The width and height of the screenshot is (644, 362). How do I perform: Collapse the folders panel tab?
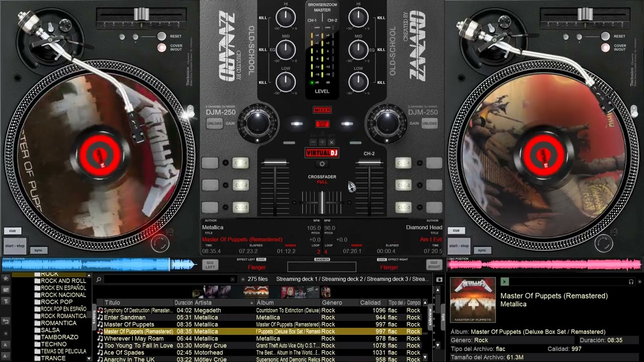[x=94, y=317]
